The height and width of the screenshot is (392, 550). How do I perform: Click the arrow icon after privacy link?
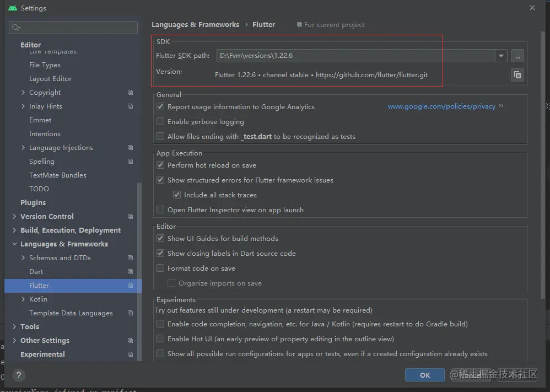(x=501, y=106)
